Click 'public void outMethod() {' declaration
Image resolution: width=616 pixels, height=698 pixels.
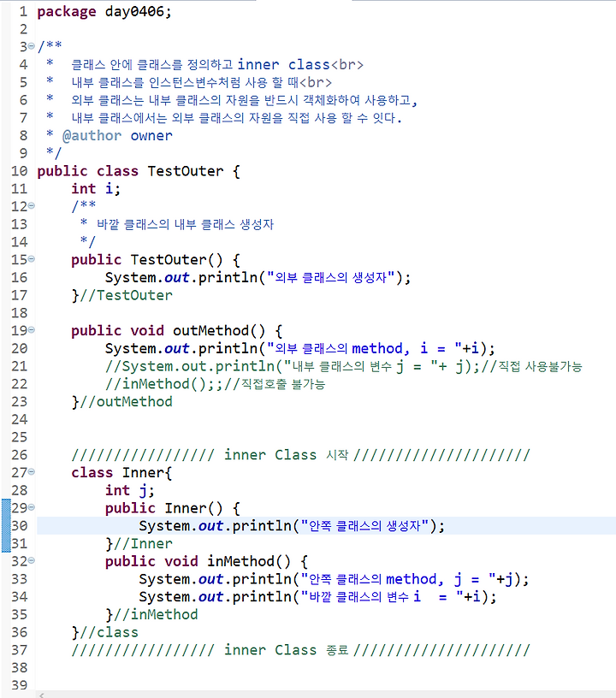click(x=177, y=331)
